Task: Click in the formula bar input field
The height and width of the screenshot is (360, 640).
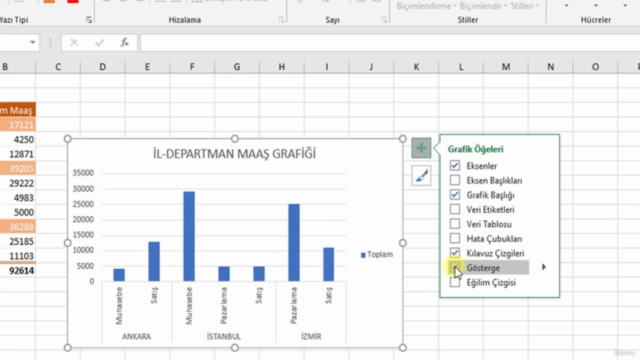Action: click(390, 42)
